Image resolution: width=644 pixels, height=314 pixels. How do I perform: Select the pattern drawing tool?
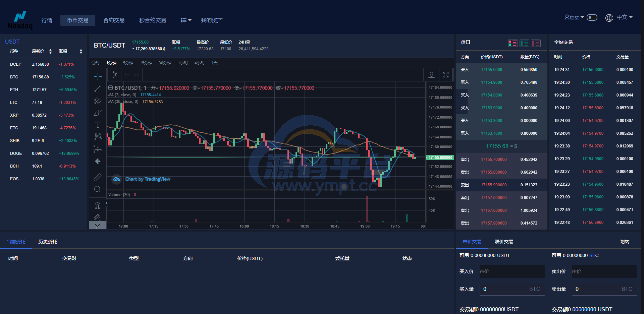click(98, 136)
